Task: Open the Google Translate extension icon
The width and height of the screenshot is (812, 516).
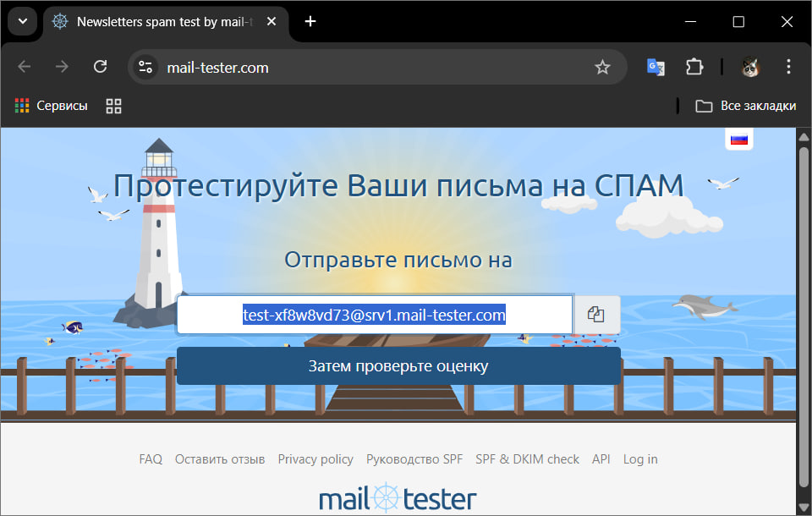Action: [656, 68]
